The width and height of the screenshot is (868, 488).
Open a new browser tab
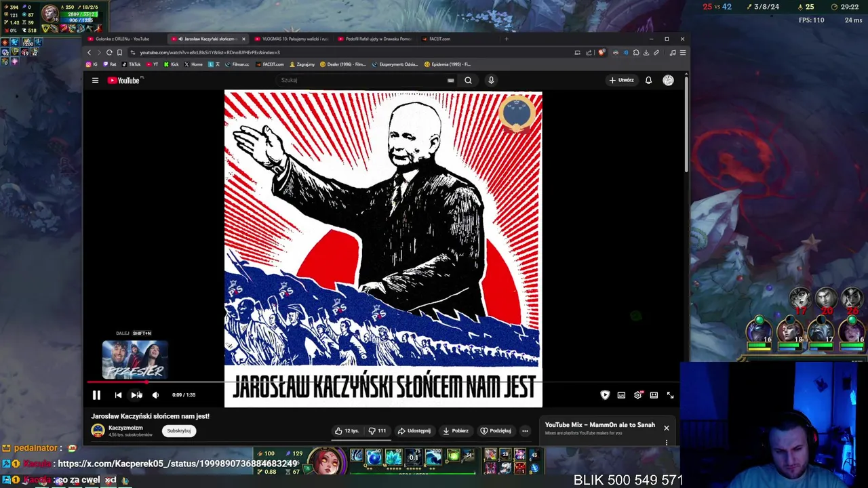(507, 39)
